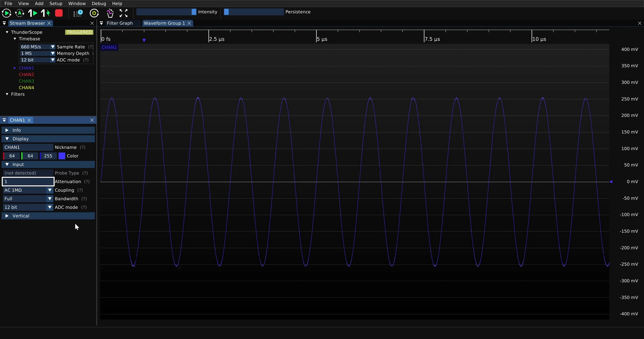Toggle fullscreen with the arrows icon
644x339 pixels.
[124, 13]
